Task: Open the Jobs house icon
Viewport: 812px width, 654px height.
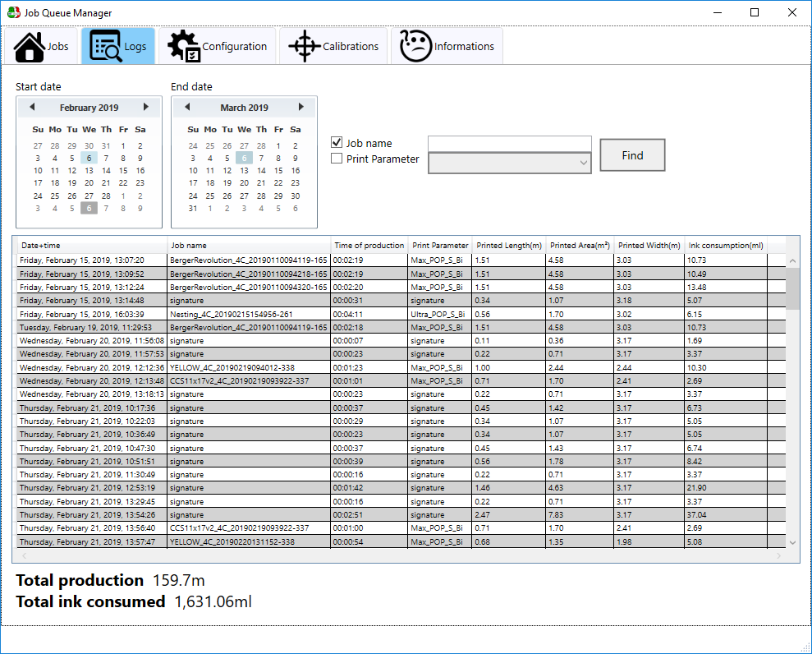Action: point(30,47)
